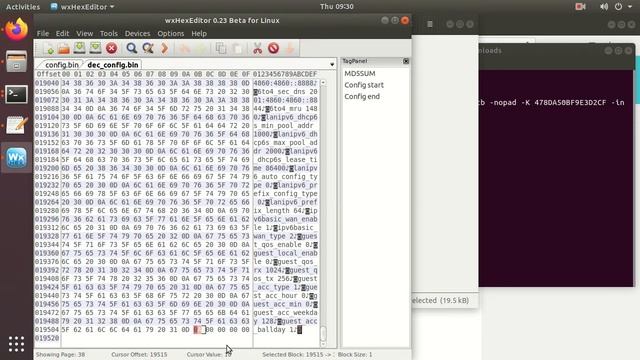
Task: Close the TagPanel with its x button
Action: pos(406,61)
